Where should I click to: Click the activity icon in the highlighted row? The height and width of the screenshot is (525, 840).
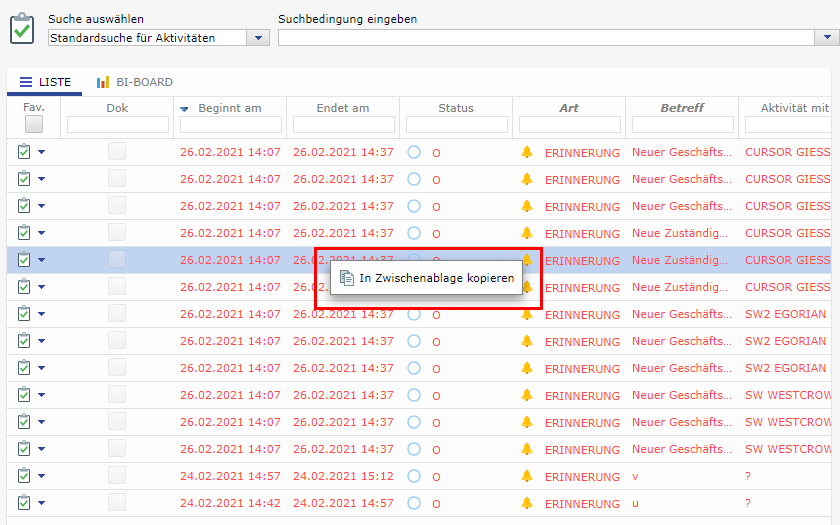(x=24, y=260)
